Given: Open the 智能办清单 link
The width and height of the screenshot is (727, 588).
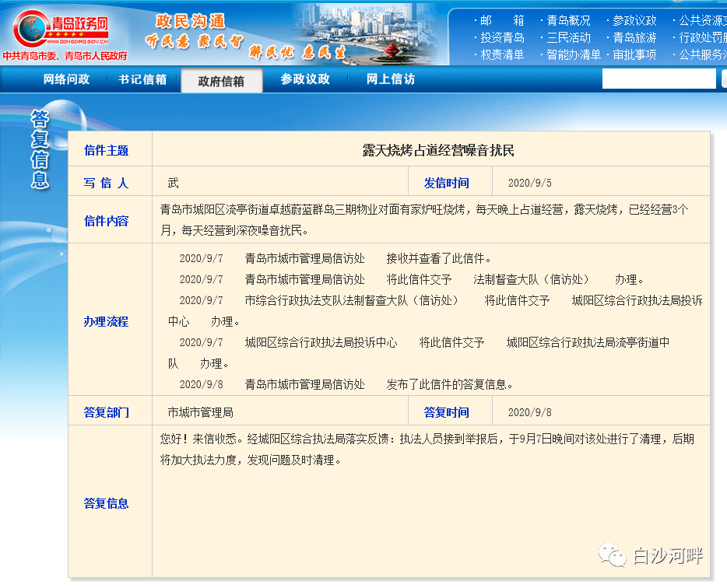Looking at the screenshot, I should tap(574, 54).
